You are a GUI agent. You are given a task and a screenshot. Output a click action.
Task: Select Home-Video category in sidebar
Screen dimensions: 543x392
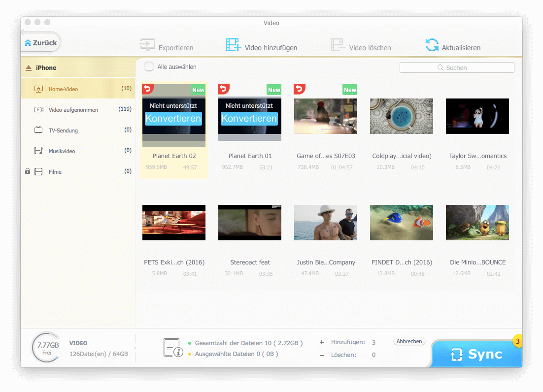63,89
